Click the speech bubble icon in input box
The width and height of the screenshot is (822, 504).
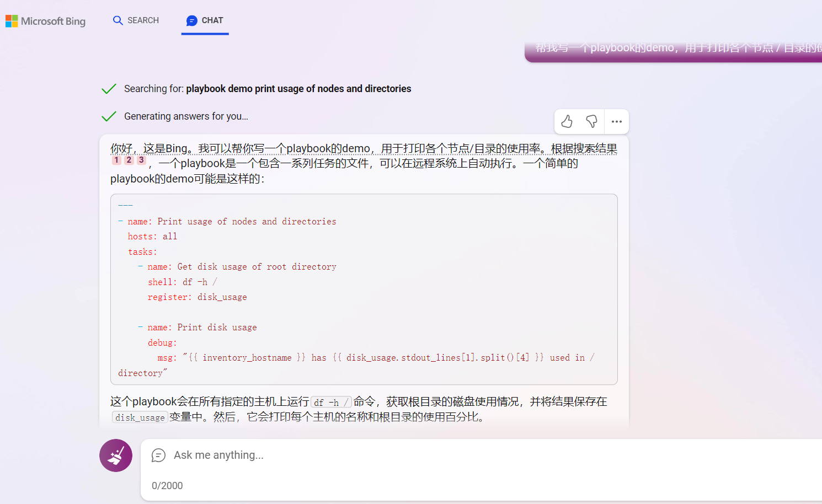[x=158, y=455]
